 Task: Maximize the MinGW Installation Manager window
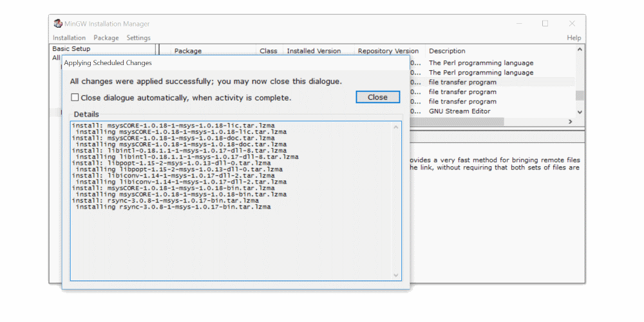tap(545, 23)
